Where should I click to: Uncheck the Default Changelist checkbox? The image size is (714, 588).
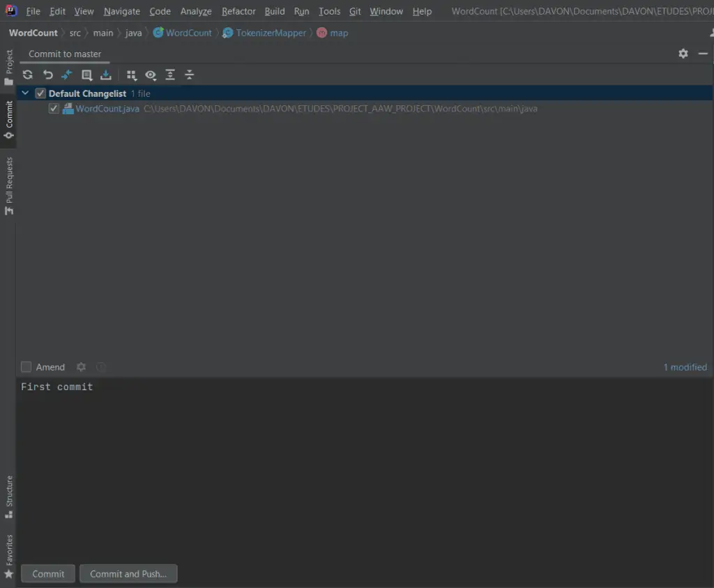click(x=40, y=93)
